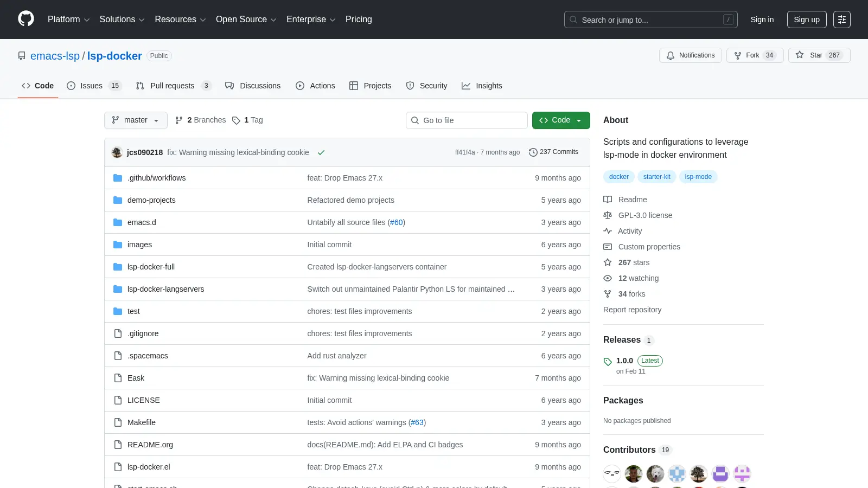This screenshot has width=868, height=488.
Task: Open pull request #60 link
Action: click(x=397, y=222)
